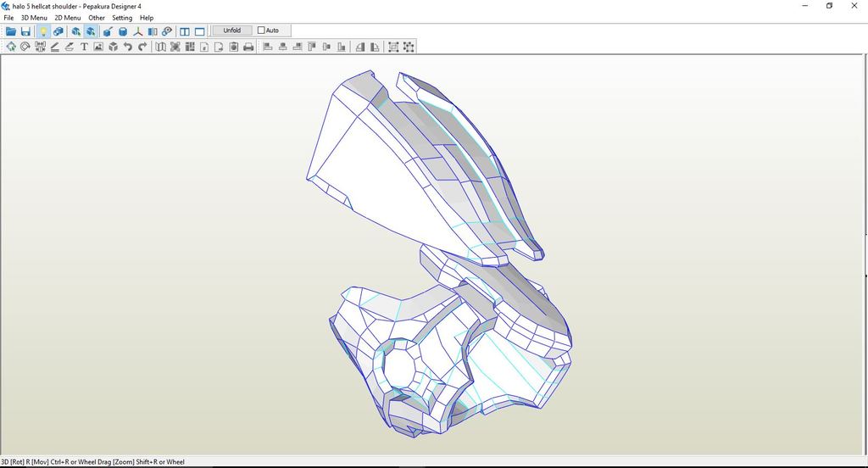Toggle the light bulb lighting icon

(x=43, y=31)
